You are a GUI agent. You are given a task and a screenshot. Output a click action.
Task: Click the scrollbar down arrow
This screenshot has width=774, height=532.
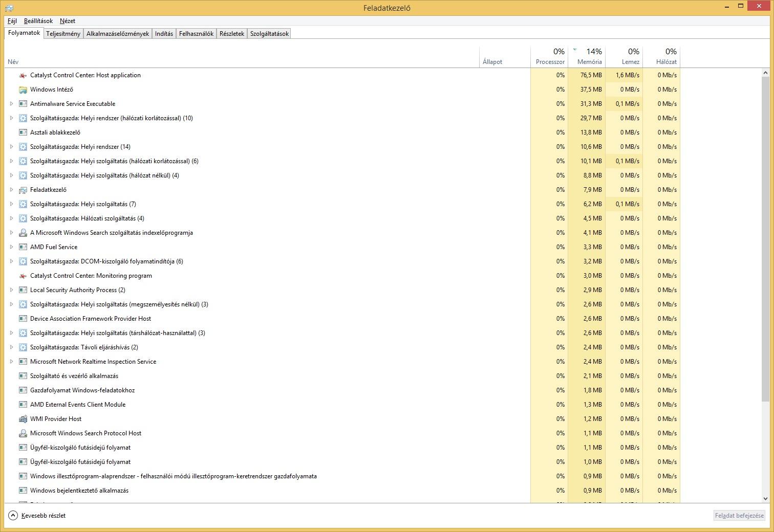765,498
